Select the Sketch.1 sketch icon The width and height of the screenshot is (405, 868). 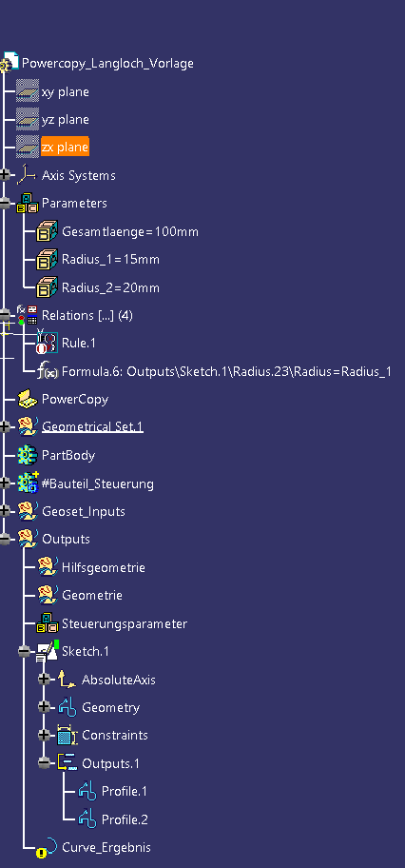pos(48,651)
